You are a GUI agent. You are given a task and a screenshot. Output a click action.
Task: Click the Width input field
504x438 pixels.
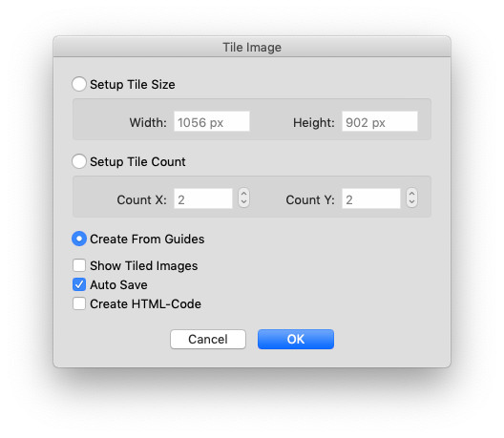coord(212,121)
